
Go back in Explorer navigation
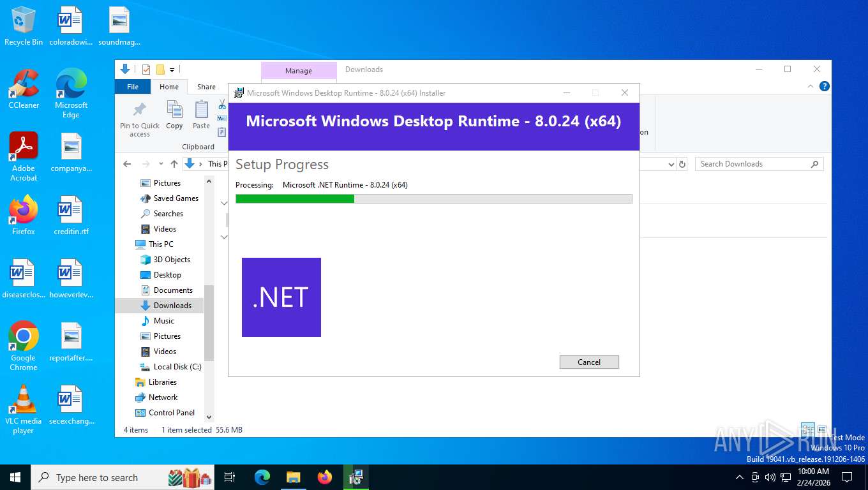pos(127,164)
